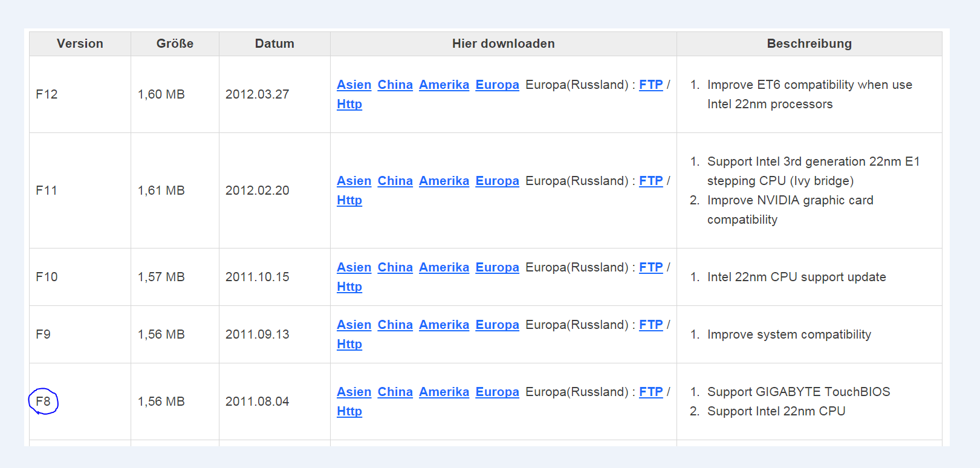Click the Amerika link for F8
Screen dimensions: 980x468
coord(444,392)
